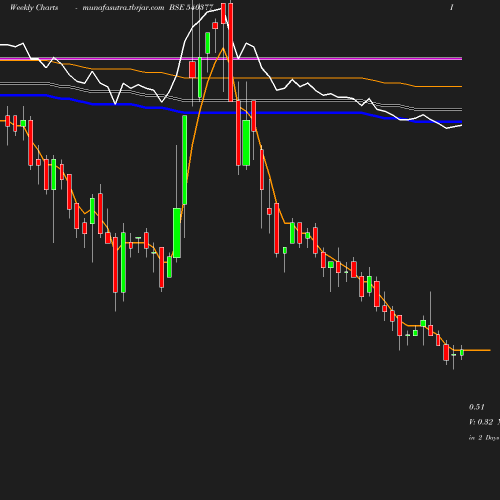The height and width of the screenshot is (500, 500).
Task: Click the '1' number at top right
Action: coord(452,7)
